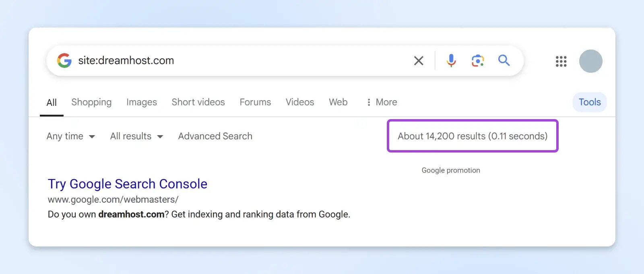Open Try Google Search Console link

point(128,184)
